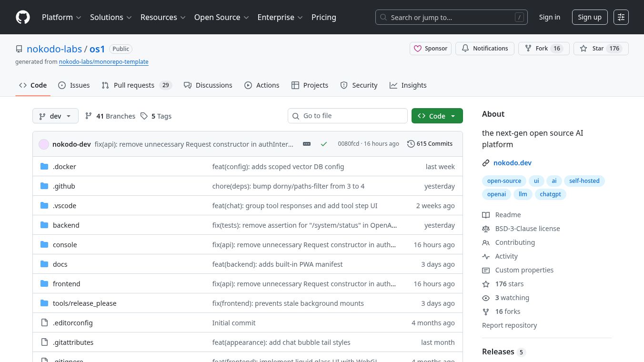Star the os1 repository

click(593, 49)
